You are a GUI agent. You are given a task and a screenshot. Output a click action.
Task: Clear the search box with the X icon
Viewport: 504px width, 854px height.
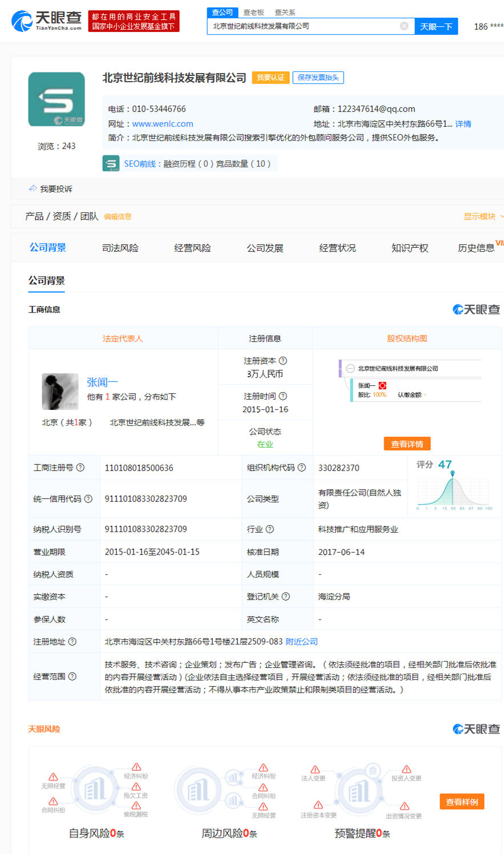(404, 26)
